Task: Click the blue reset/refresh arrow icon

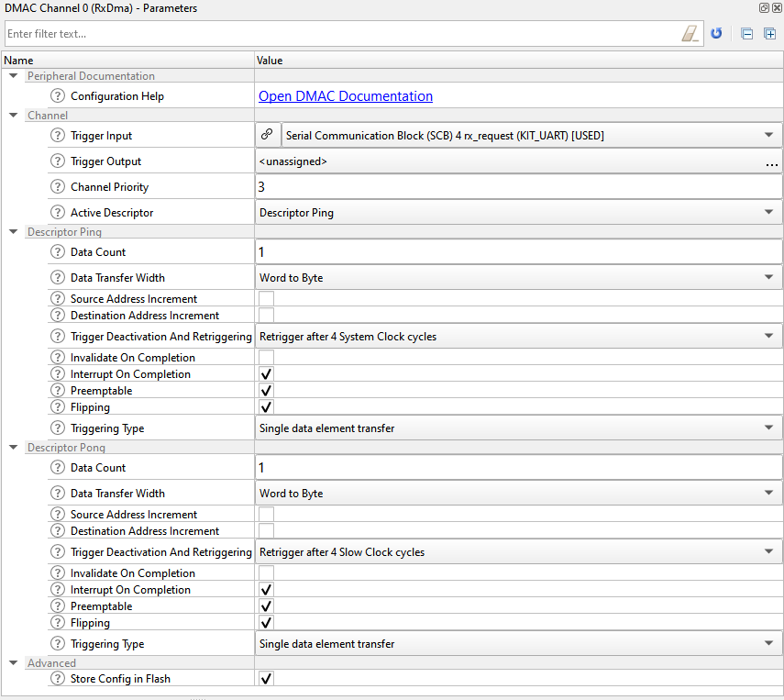Action: (x=716, y=34)
